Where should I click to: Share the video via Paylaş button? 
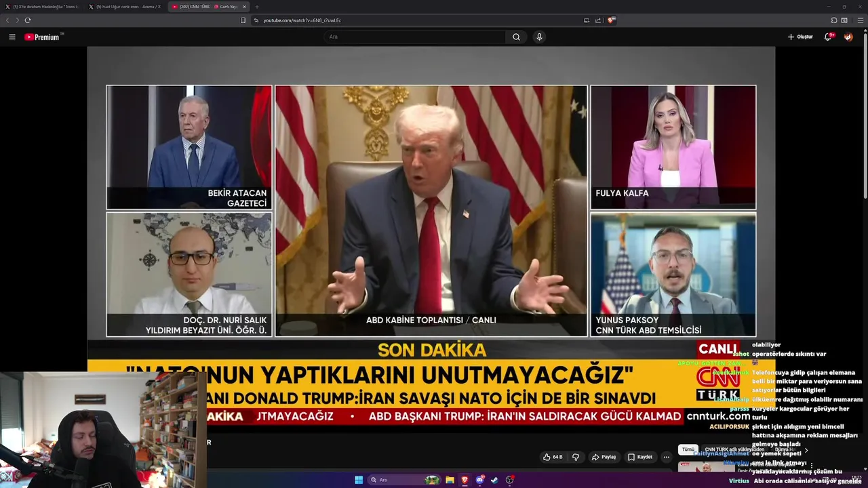pos(604,457)
